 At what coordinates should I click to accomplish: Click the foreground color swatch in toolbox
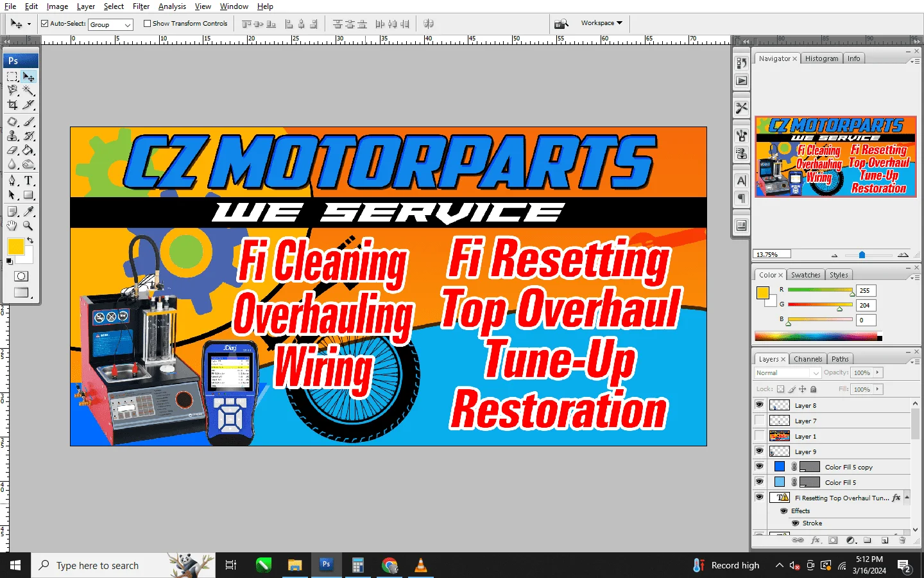16,247
